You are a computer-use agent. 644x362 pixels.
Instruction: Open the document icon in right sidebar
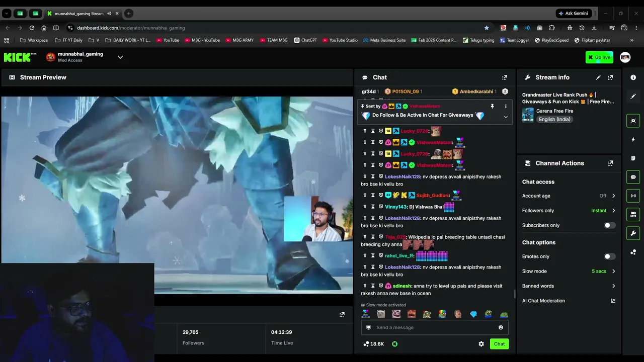633,158
